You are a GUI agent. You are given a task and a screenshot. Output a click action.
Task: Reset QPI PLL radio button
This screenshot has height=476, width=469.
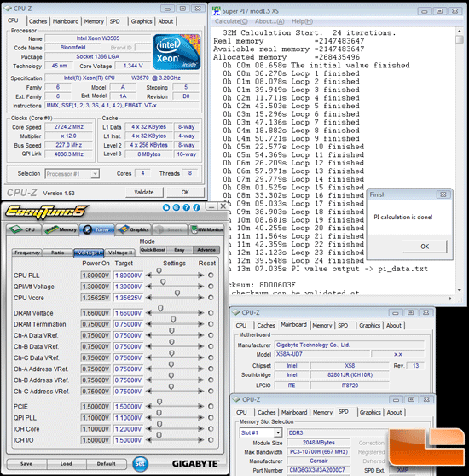211,418
